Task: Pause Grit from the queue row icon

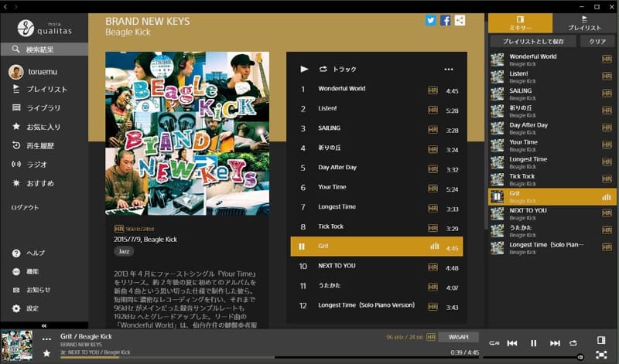Action: tap(498, 197)
